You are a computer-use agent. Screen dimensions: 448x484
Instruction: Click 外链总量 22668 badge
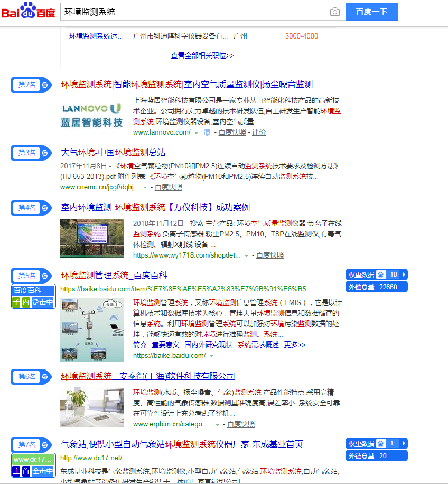(x=376, y=287)
